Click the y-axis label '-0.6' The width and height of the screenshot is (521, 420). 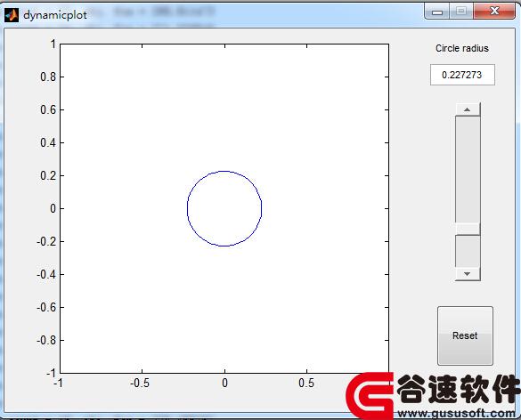point(46,308)
